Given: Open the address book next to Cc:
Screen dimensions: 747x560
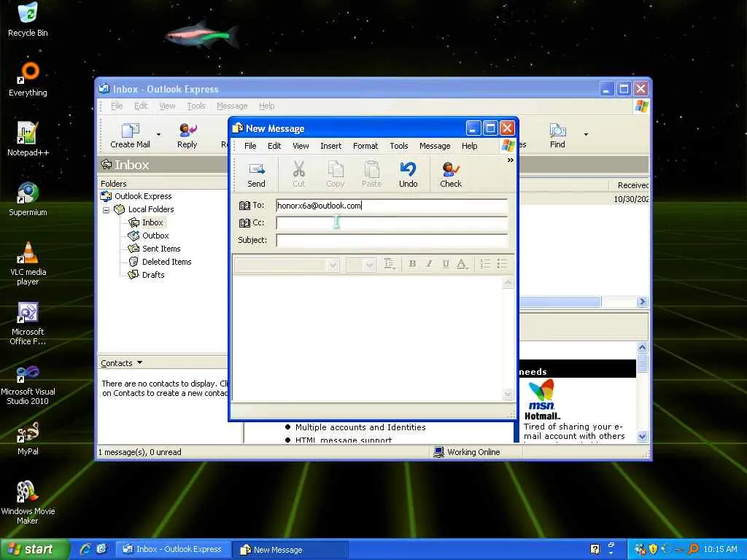Looking at the screenshot, I should coord(244,223).
